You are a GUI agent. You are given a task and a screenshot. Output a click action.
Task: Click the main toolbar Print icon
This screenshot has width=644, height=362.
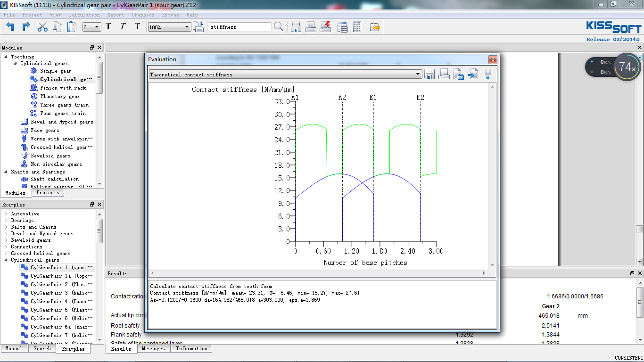310,27
